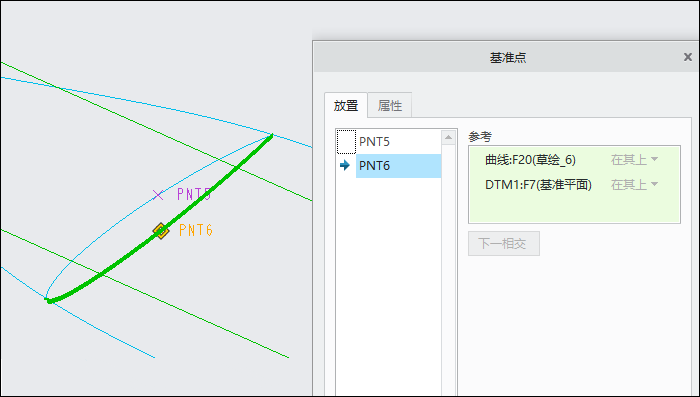The height and width of the screenshot is (397, 700).
Task: Click the dotted box beside PNT5
Action: click(x=346, y=142)
